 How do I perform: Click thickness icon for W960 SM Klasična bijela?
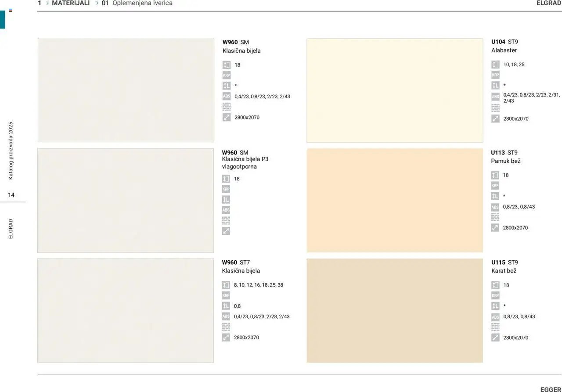[x=226, y=65]
